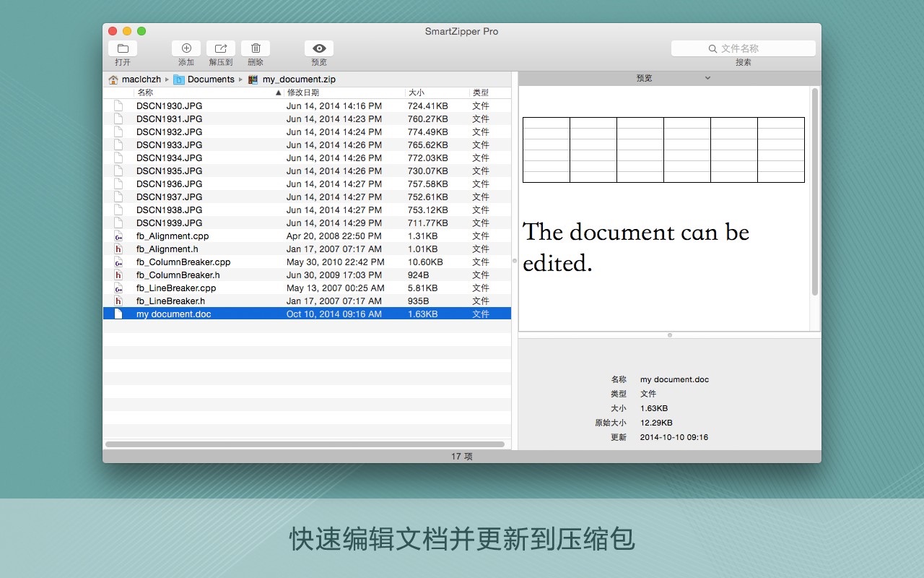Click the C++ icon beside fb_Alignment.cpp
The width and height of the screenshot is (924, 578).
(118, 236)
